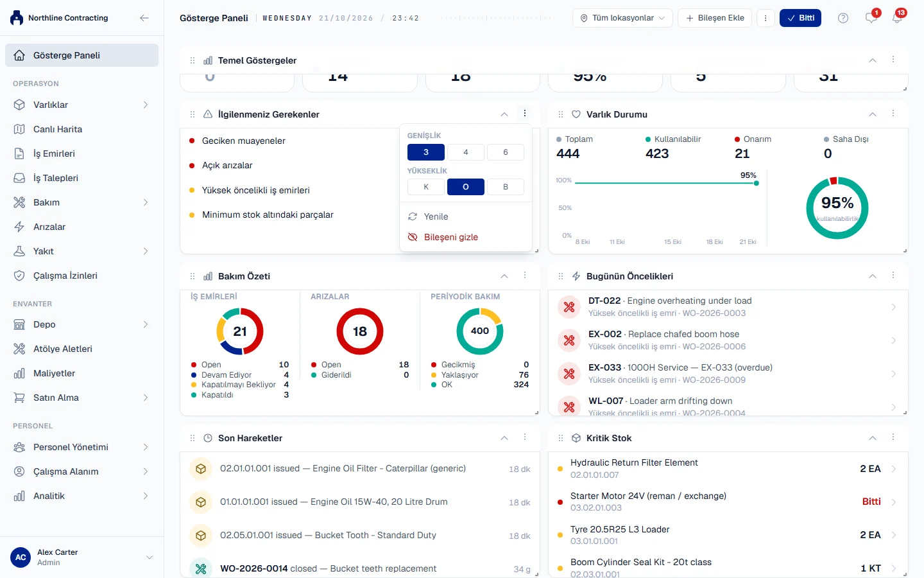Grab the Bakım Özeti widget drag handle
The width and height of the screenshot is (924, 578).
(x=193, y=276)
